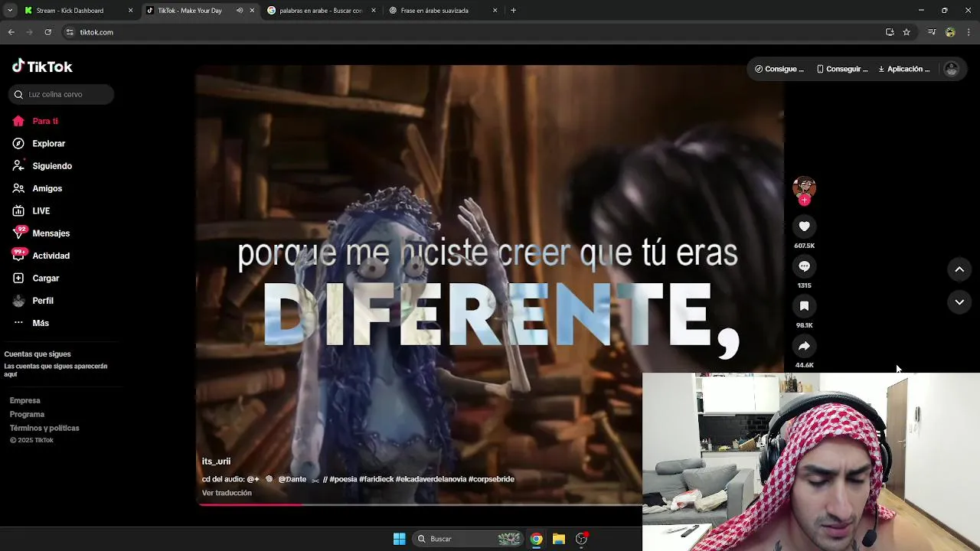This screenshot has height=551, width=980.
Task: Open the tab search dropdown arrow
Action: click(x=9, y=11)
